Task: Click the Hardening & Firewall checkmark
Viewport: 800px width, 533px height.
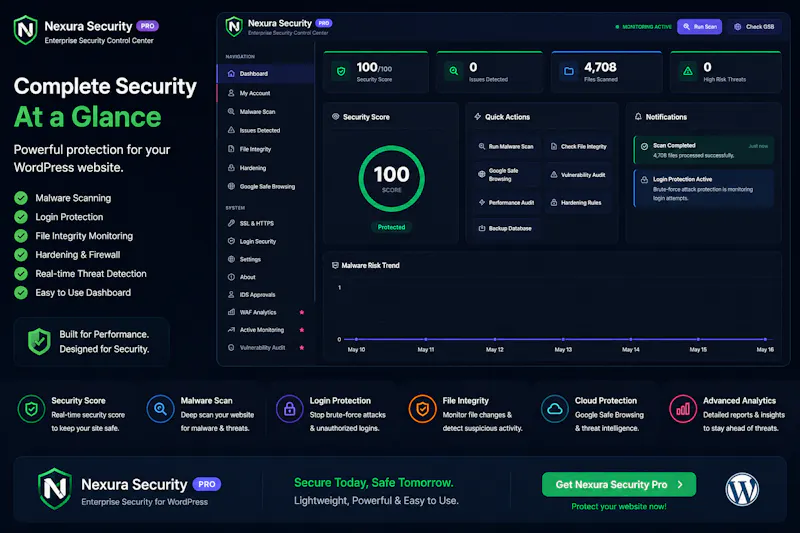Action: click(21, 255)
